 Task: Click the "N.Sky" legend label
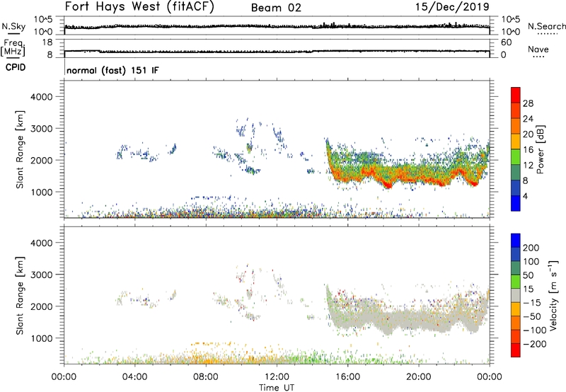pyautogui.click(x=13, y=26)
